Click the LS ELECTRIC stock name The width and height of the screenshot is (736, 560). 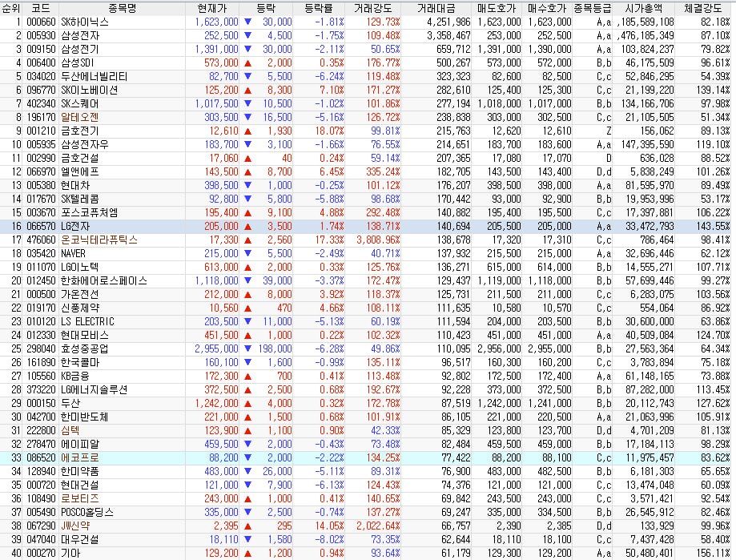[x=88, y=321]
